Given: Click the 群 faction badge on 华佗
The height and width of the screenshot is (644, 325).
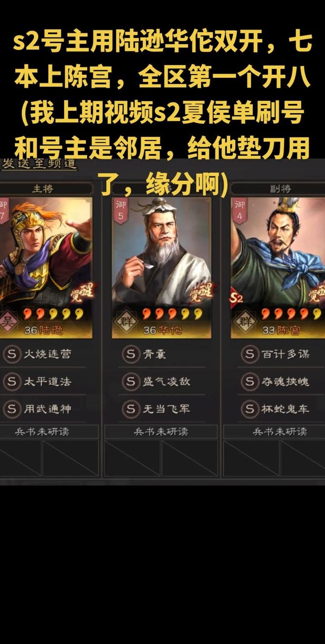Looking at the screenshot, I should [123, 320].
